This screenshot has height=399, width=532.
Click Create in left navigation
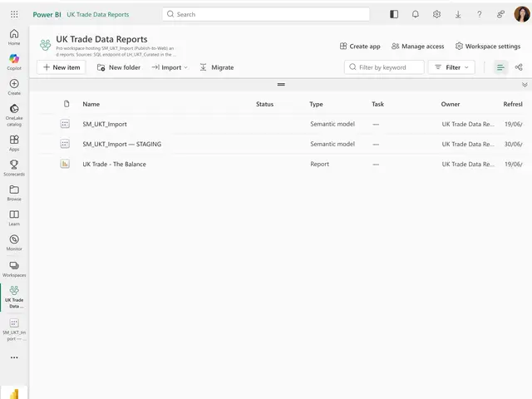click(x=14, y=86)
